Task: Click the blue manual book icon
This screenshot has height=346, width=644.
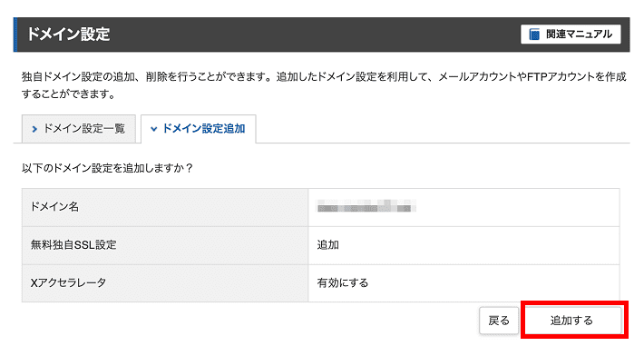Action: coord(534,35)
